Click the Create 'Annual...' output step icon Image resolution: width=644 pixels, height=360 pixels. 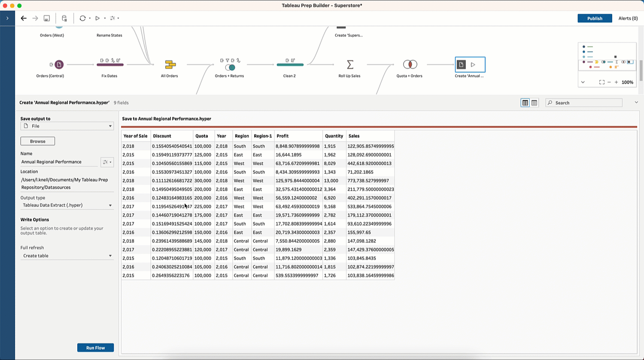(461, 64)
